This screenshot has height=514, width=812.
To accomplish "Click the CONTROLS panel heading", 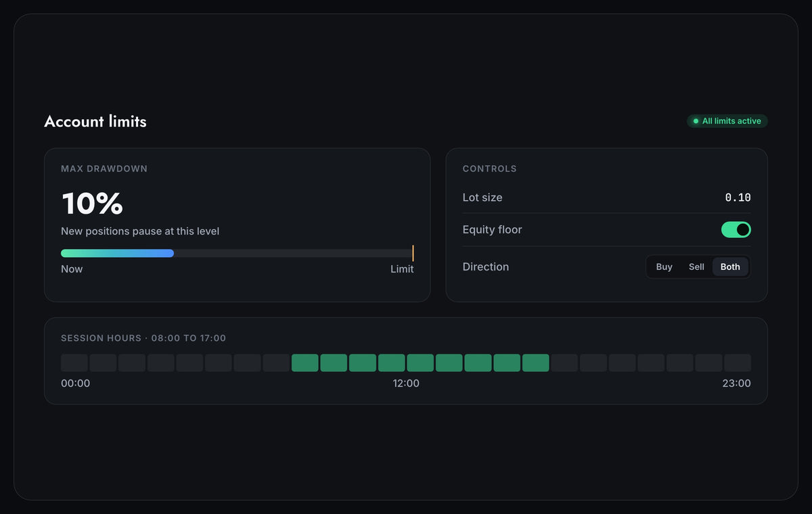I will pos(490,168).
